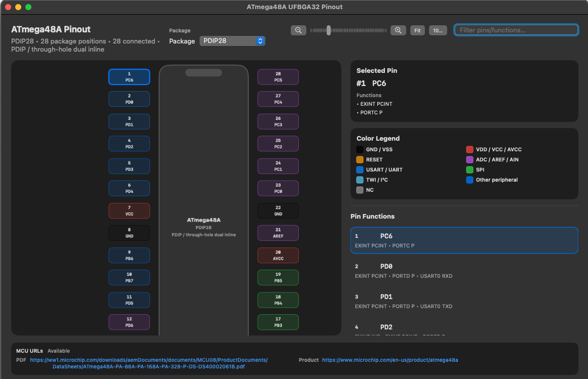Screen dimensions: 588x379
Task: Click the PD1 row in Pin Functions list
Action: (x=464, y=301)
